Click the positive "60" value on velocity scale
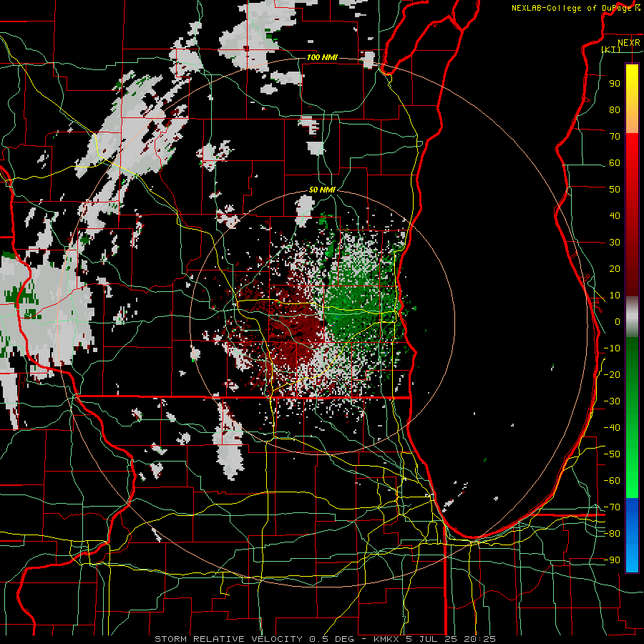 coord(615,162)
